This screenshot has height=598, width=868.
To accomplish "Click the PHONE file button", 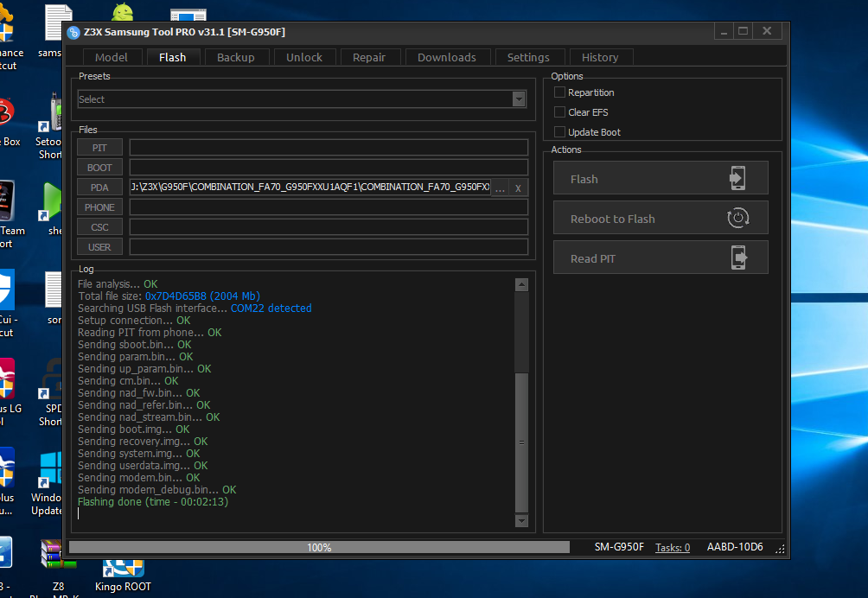I will [99, 207].
